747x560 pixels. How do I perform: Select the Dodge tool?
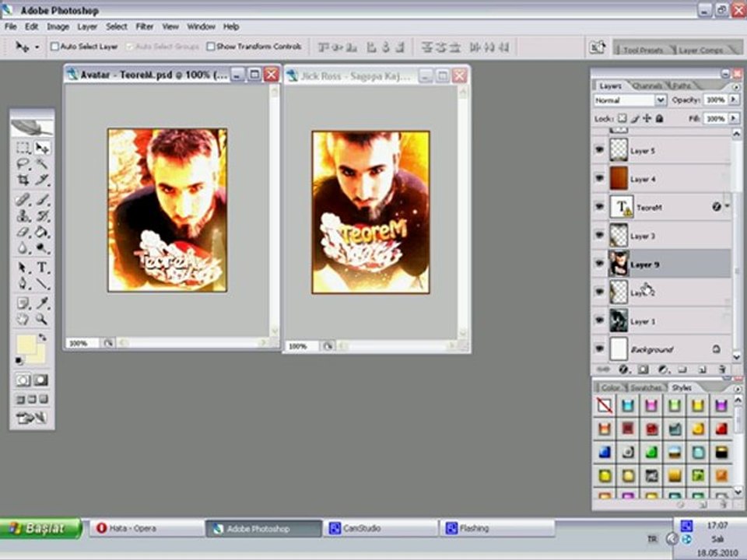(42, 248)
